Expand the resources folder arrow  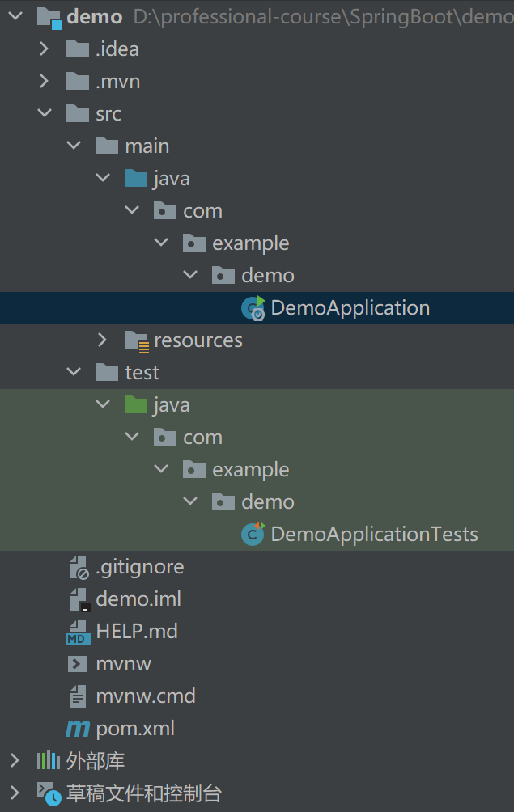click(x=103, y=340)
